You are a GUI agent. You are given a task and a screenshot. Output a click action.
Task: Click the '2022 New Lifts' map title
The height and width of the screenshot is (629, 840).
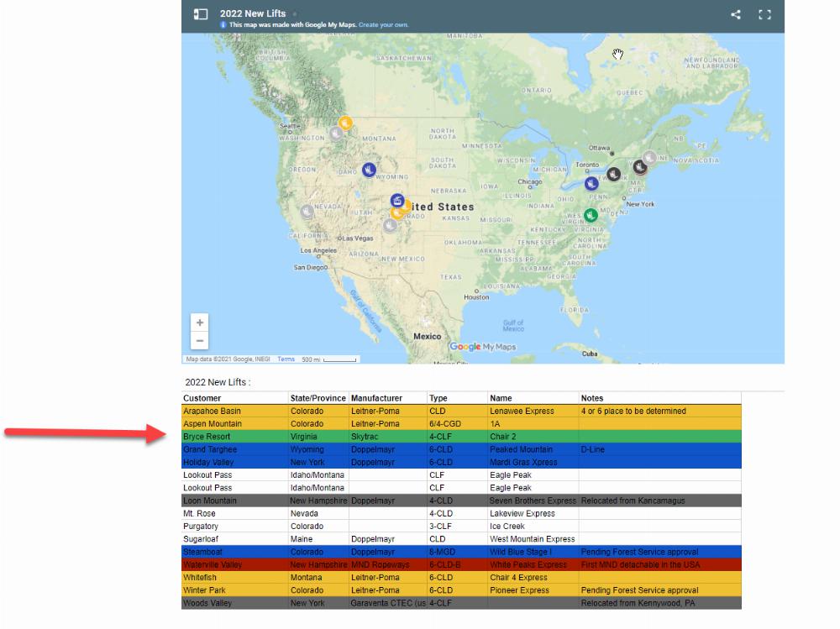pyautogui.click(x=253, y=13)
